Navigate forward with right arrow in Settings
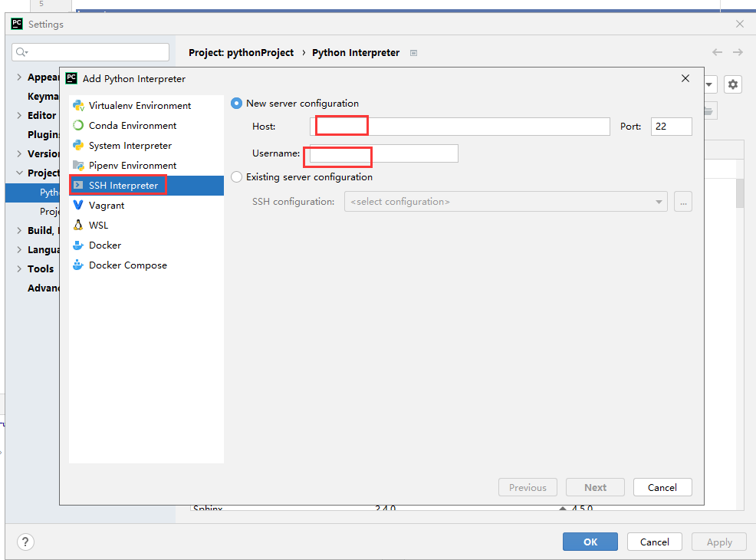This screenshot has height=560, width=756. tap(738, 53)
